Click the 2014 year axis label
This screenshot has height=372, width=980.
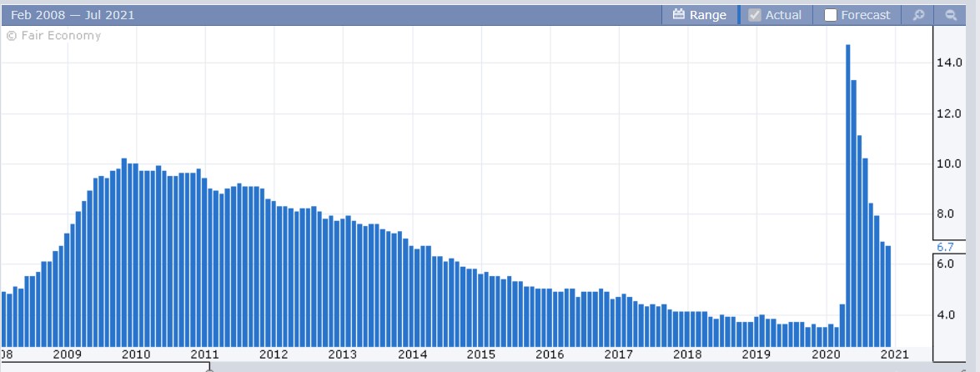413,354
